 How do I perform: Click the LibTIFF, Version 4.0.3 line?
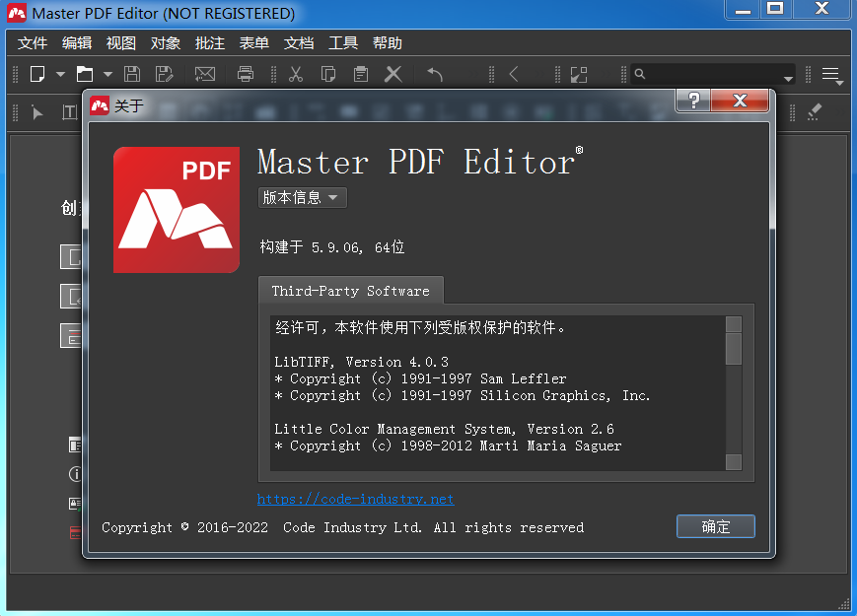pyautogui.click(x=361, y=362)
